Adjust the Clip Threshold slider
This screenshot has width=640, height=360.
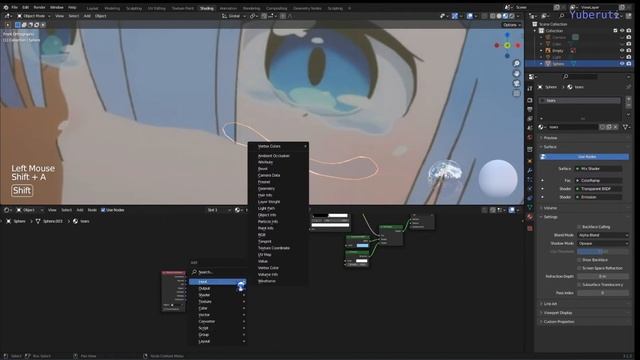[x=603, y=251]
